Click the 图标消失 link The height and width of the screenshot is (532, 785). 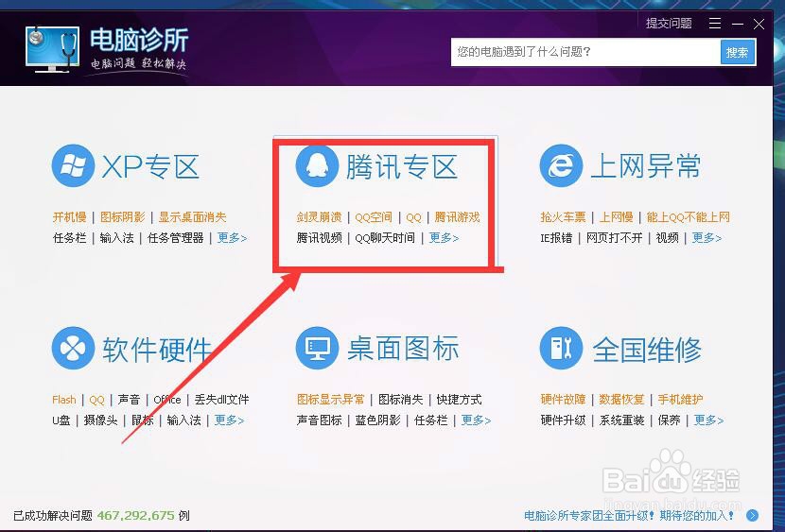[400, 400]
